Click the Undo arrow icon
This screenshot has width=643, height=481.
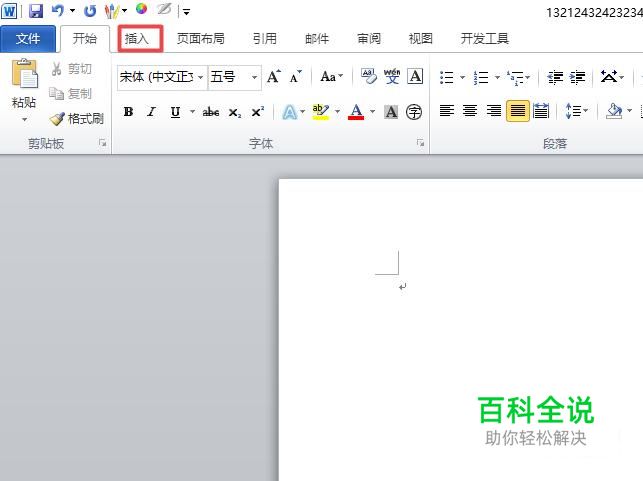coord(58,11)
